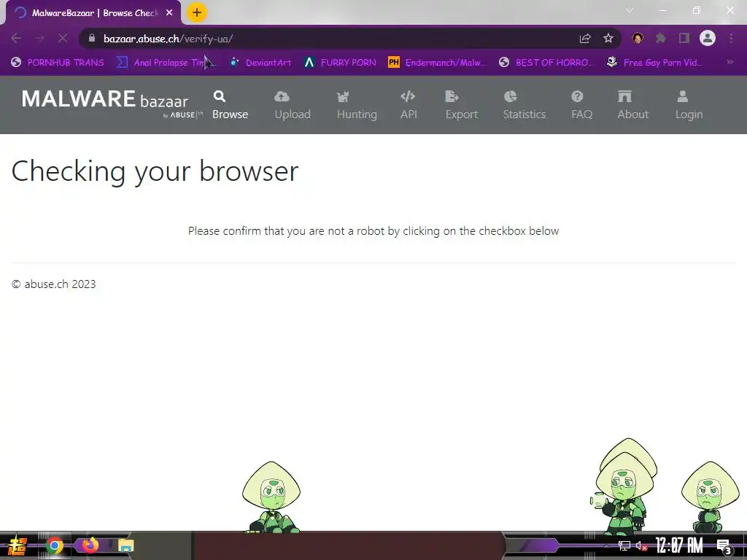
Task: Close the MalwareBazaar tab
Action: click(x=169, y=13)
